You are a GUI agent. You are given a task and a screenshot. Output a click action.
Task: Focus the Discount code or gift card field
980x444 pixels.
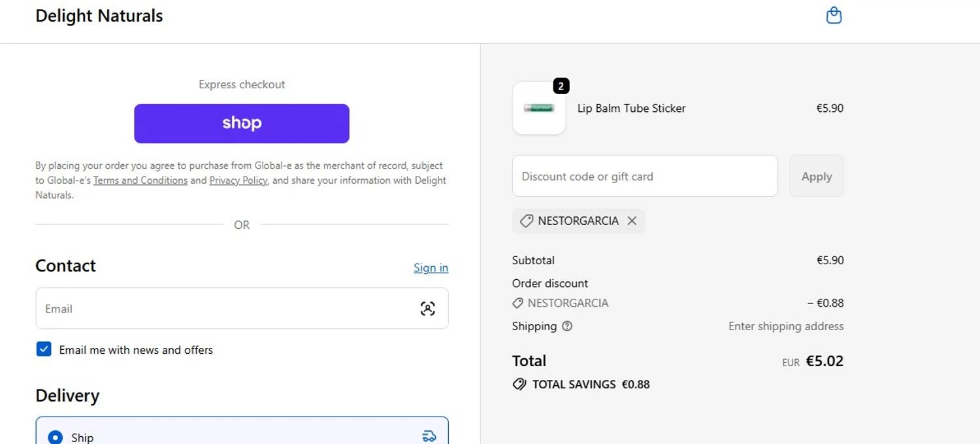pos(645,176)
